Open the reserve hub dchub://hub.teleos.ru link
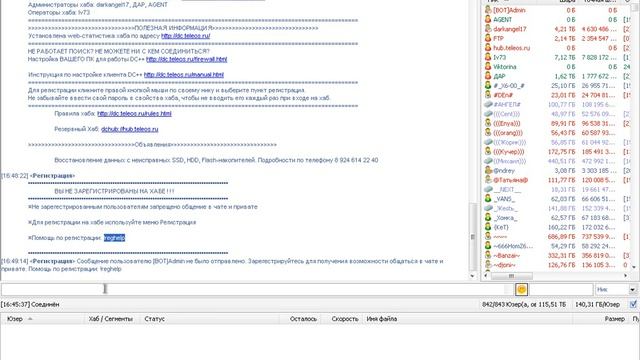Image resolution: width=640 pixels, height=360 pixels. 130,129
